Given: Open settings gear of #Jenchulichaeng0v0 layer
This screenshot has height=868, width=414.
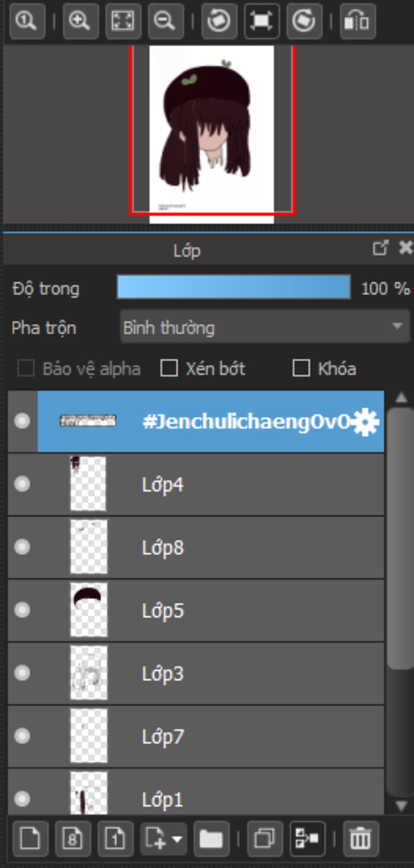Looking at the screenshot, I should (365, 422).
